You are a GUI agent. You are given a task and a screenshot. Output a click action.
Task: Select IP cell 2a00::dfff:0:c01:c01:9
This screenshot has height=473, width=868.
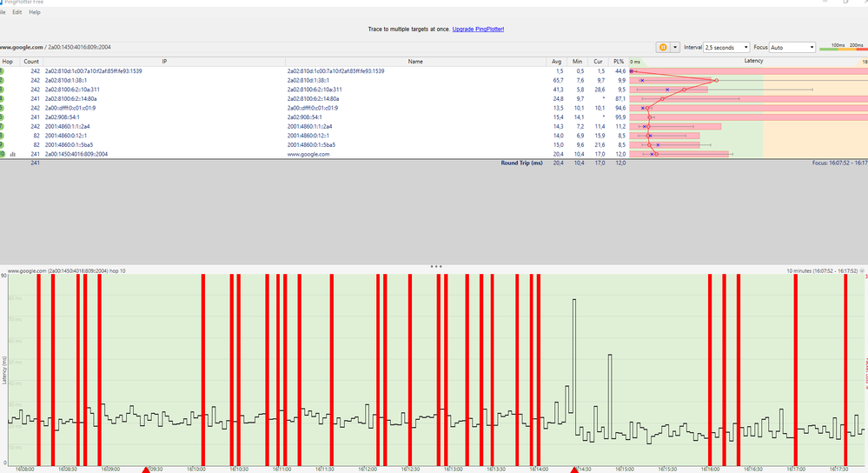tap(70, 108)
